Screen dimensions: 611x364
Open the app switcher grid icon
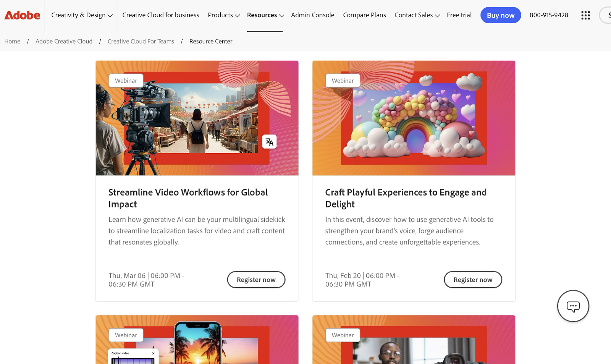point(585,15)
